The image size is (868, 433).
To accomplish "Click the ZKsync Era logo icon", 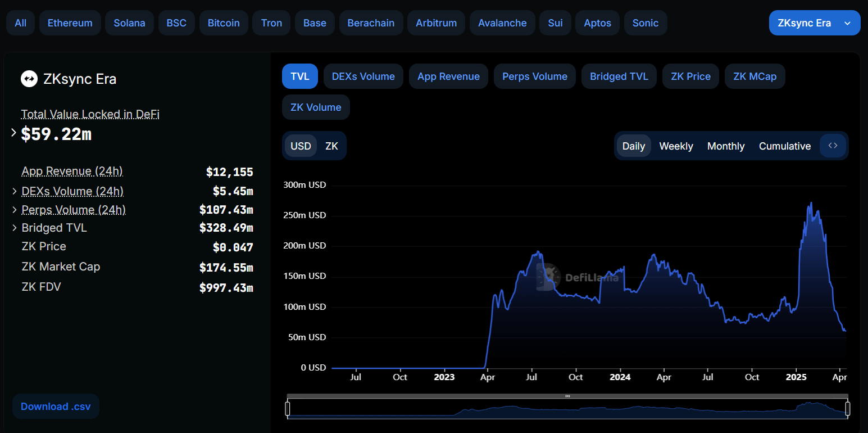I will coord(29,79).
